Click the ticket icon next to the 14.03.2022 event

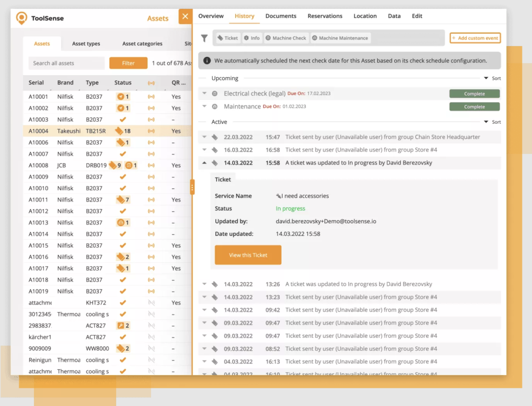215,163
